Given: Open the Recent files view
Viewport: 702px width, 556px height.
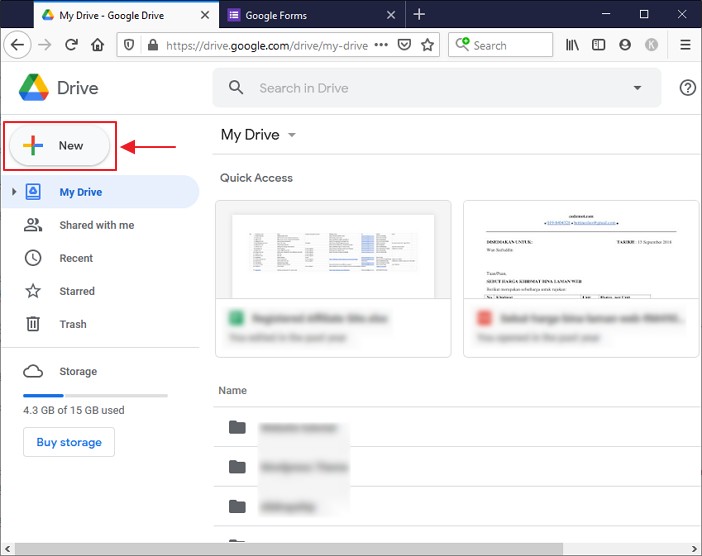Looking at the screenshot, I should (76, 258).
